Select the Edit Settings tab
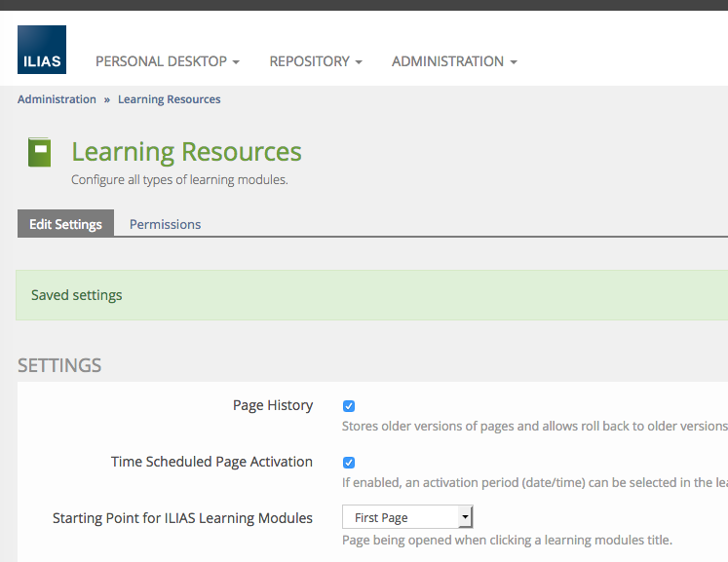Screen dimensions: 728x562 click(x=65, y=224)
